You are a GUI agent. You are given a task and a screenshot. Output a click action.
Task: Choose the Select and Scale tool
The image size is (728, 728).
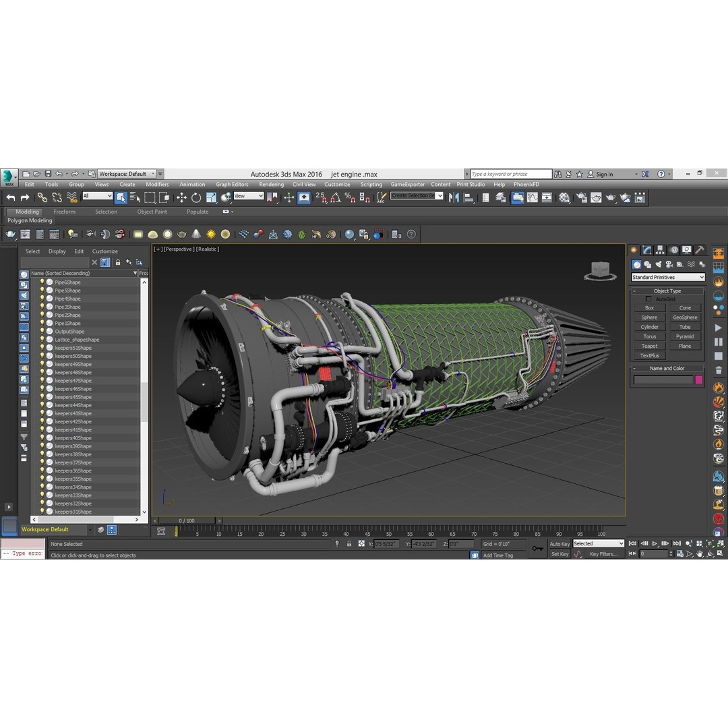pos(211,198)
